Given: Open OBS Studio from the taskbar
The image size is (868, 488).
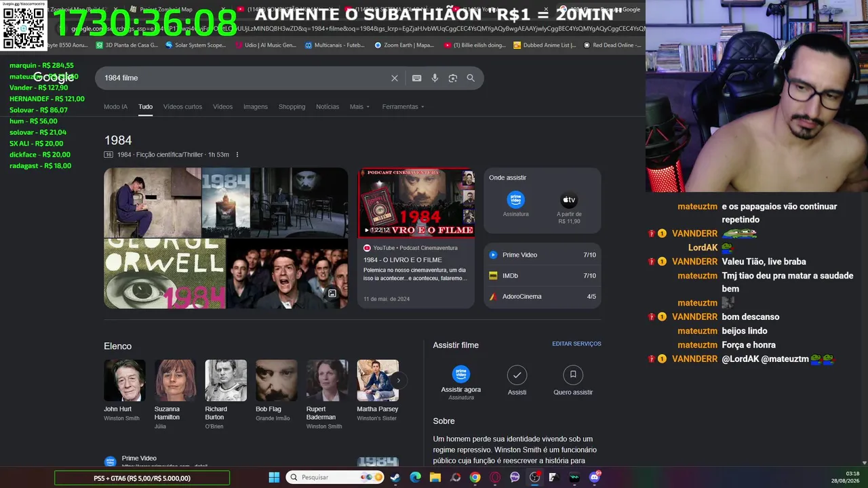Looking at the screenshot, I should 535,477.
